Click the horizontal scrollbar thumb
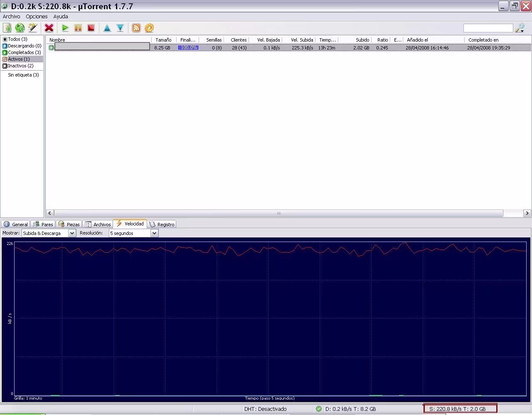 pyautogui.click(x=278, y=213)
